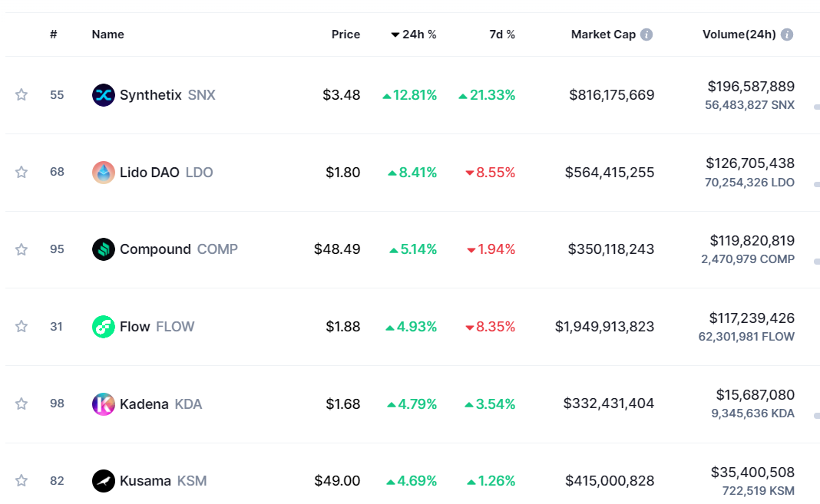
Task: Sort by the # rank column header
Action: (x=54, y=35)
